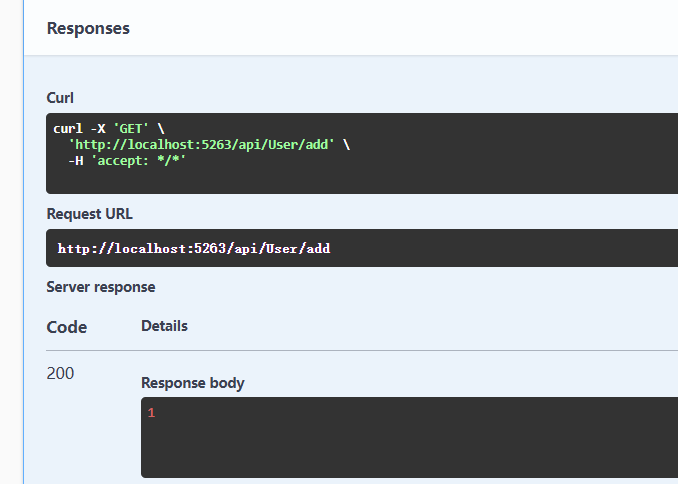Click the Details column header
The width and height of the screenshot is (678, 484).
(x=164, y=326)
